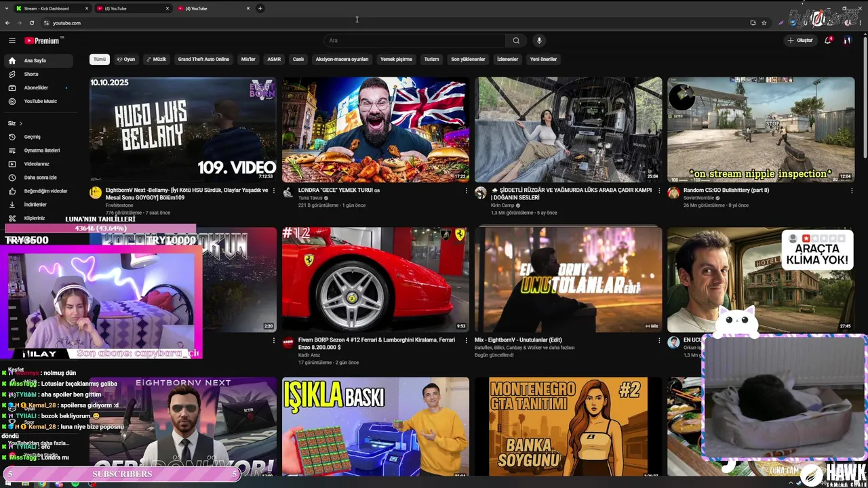Open the Hugo Luis Bellamy video thumbnail

[183, 129]
